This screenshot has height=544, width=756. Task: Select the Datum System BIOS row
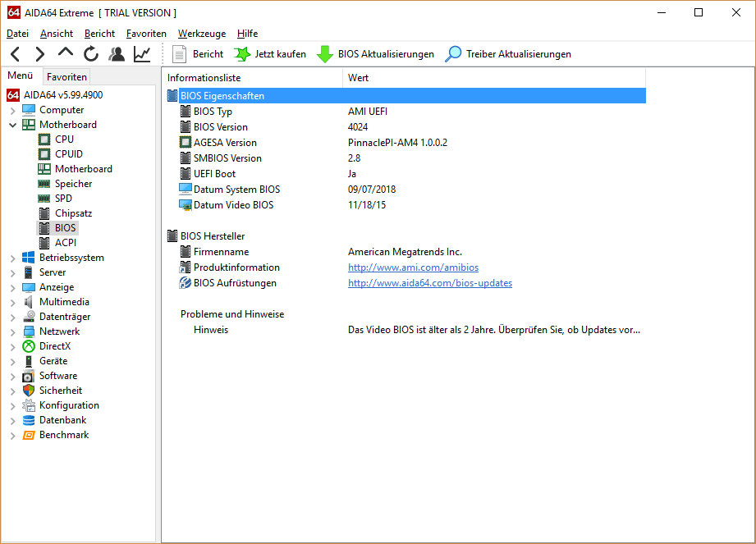point(405,190)
